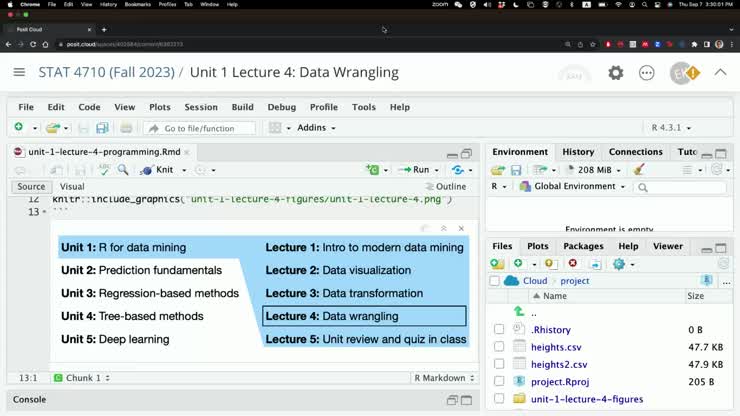Viewport: 740px width, 416px height.
Task: Click the Knit button
Action: pos(158,170)
